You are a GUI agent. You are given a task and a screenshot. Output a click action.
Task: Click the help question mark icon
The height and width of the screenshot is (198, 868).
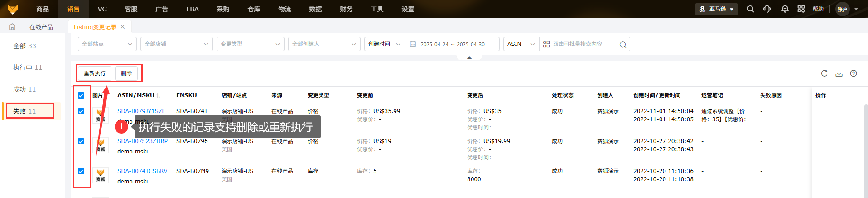tap(854, 74)
